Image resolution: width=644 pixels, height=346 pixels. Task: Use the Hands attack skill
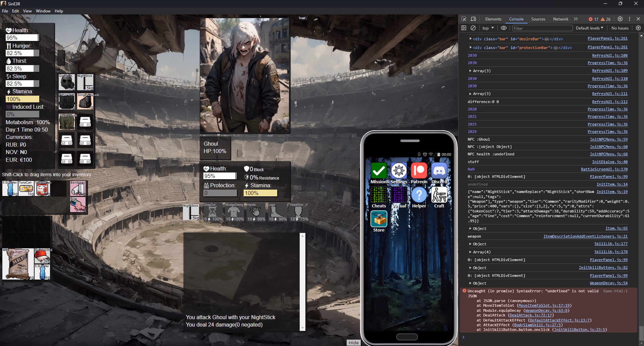click(x=256, y=212)
